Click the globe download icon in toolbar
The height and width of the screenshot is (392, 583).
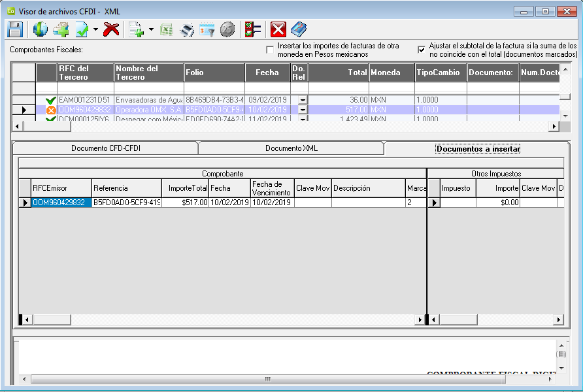tap(41, 29)
